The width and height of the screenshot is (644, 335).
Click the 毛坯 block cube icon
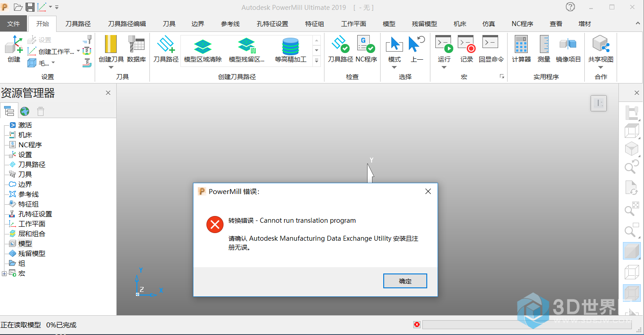32,63
